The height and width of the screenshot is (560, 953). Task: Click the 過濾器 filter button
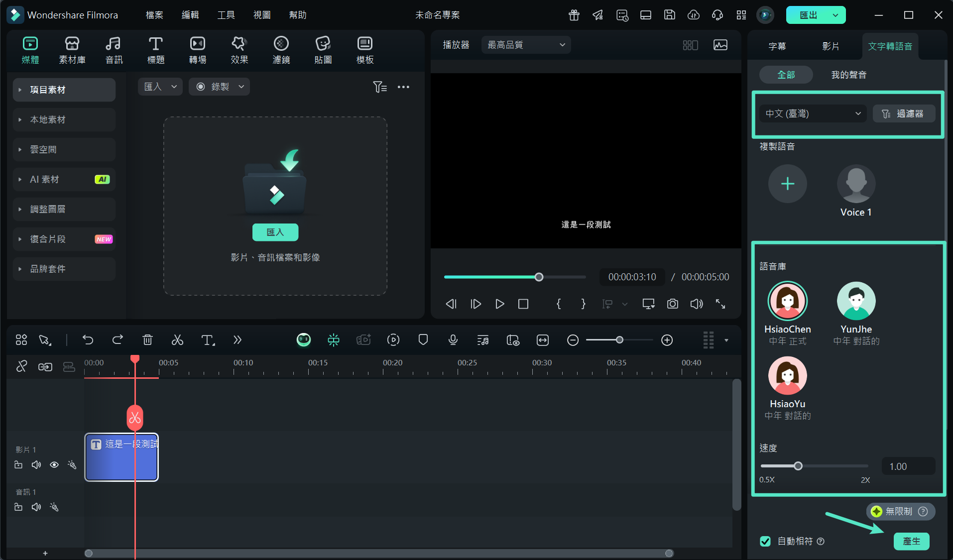click(904, 113)
